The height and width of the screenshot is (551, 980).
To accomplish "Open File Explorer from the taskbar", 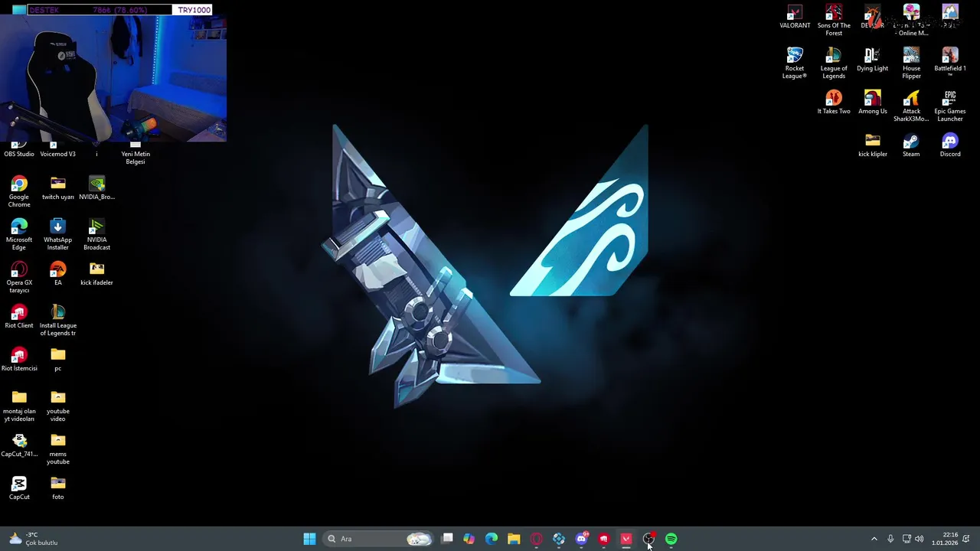I will click(514, 539).
